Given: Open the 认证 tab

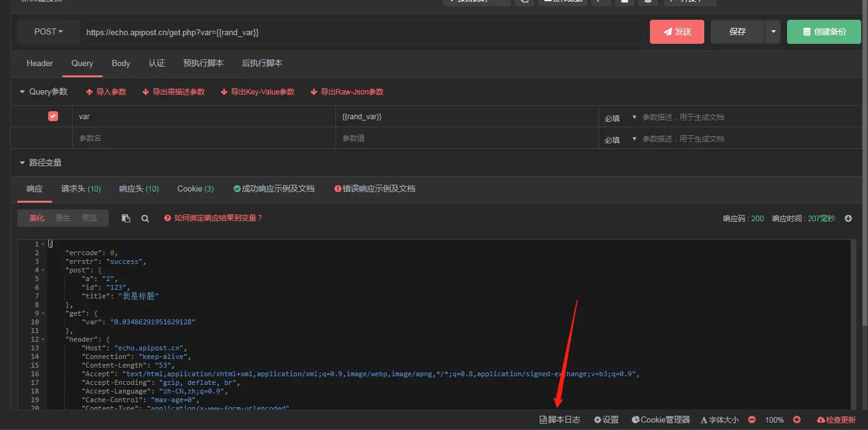Looking at the screenshot, I should [157, 63].
